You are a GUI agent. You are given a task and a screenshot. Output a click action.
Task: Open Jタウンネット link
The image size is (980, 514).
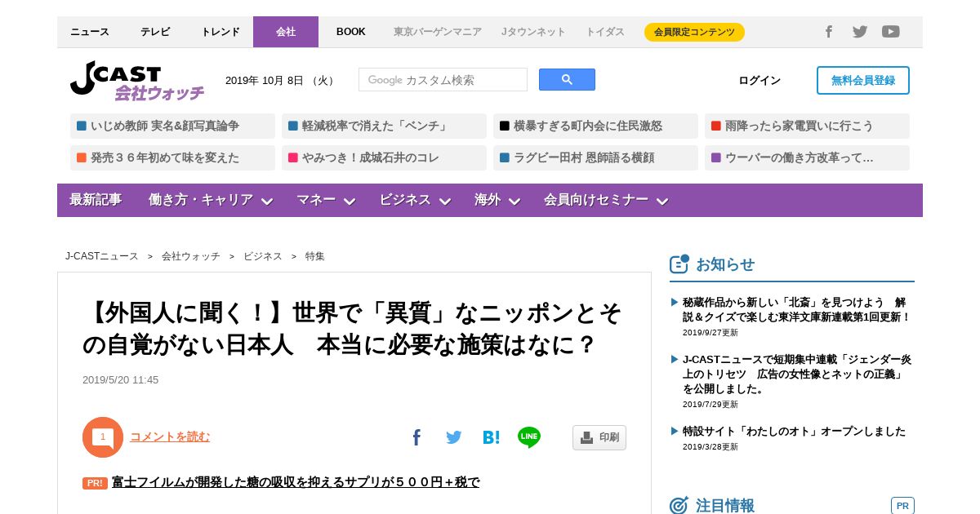point(533,32)
